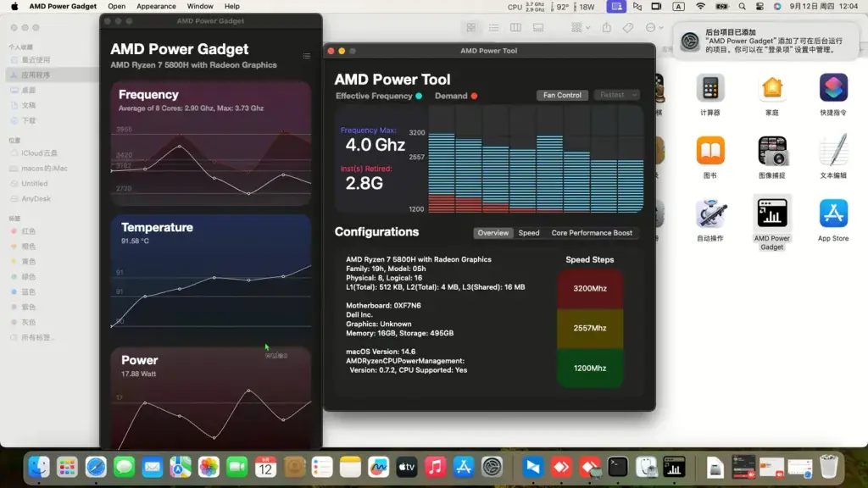868x488 pixels.
Task: Click the Fan Control button
Action: [562, 95]
